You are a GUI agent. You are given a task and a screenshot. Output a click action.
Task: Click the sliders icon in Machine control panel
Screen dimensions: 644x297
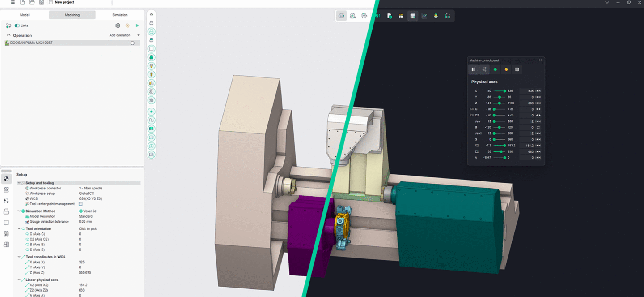point(484,69)
